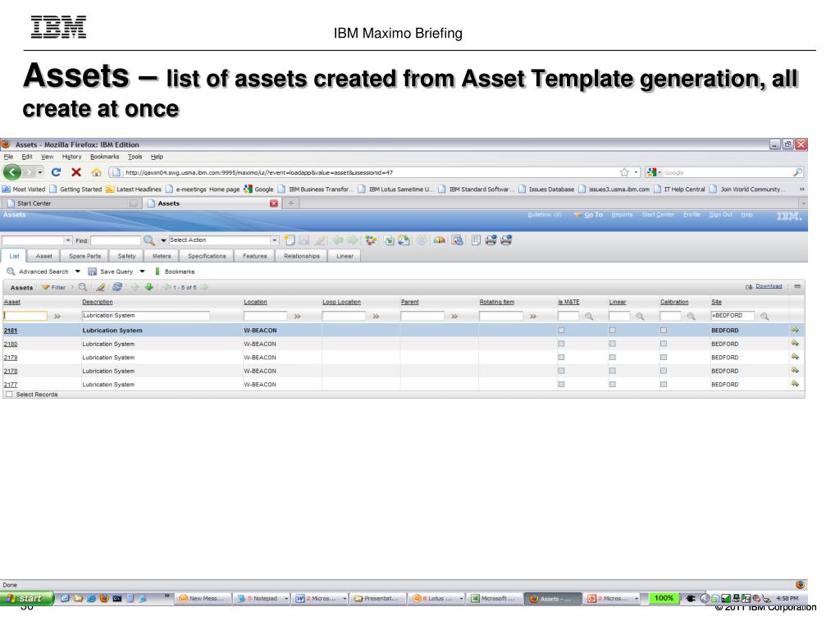Click the Swap Assets toolbar icon

(404, 240)
